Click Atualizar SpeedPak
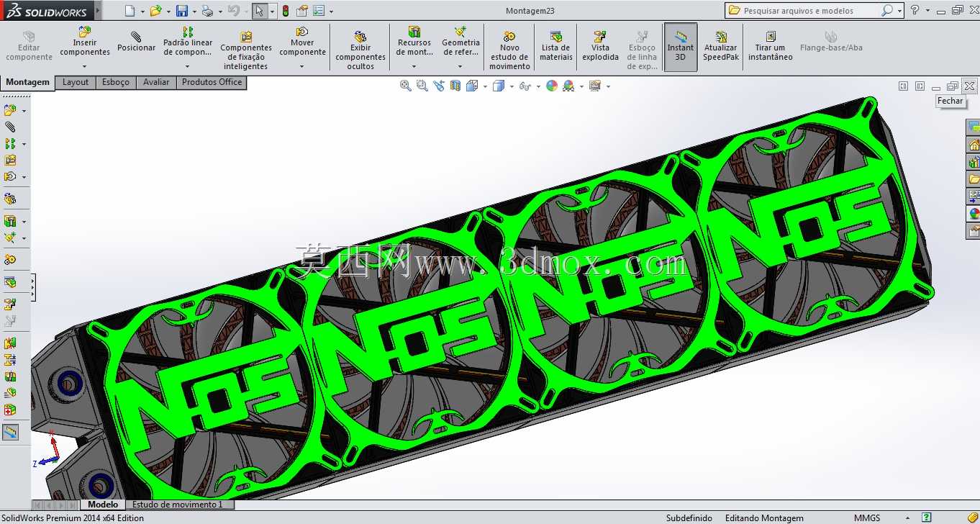This screenshot has height=524, width=980. click(721, 46)
